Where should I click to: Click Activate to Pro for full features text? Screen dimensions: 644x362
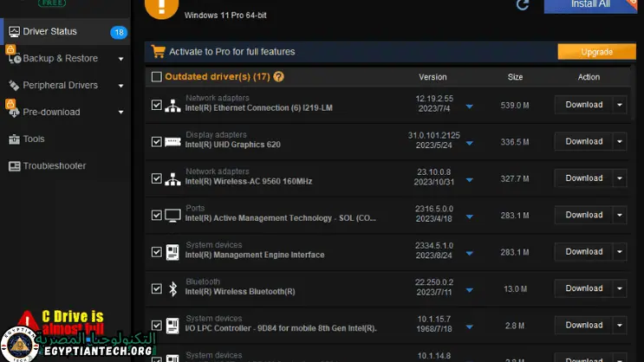click(232, 52)
